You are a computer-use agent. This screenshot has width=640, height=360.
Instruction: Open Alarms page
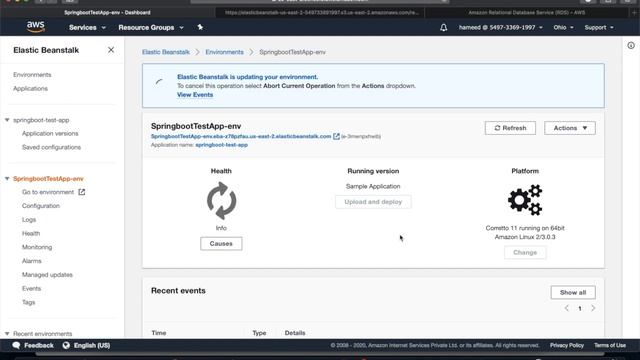coord(31,261)
